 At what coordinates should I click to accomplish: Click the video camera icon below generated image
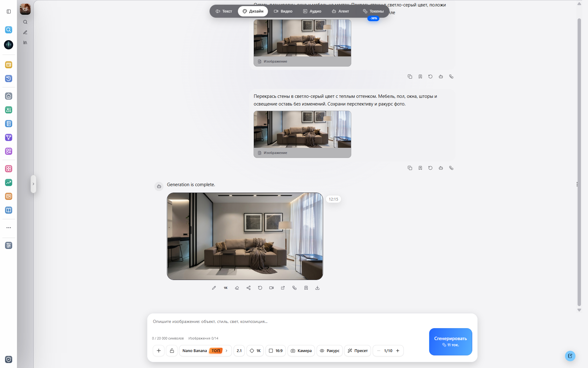pyautogui.click(x=271, y=288)
